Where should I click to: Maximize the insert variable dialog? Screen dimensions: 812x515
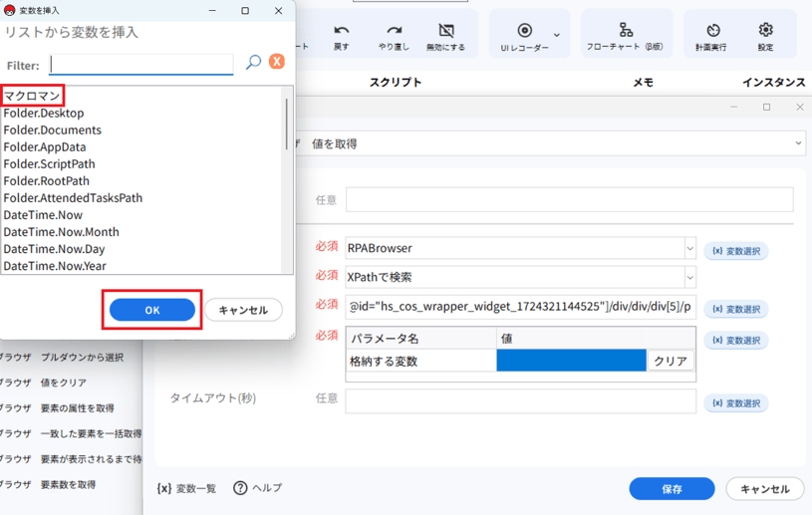tap(245, 10)
